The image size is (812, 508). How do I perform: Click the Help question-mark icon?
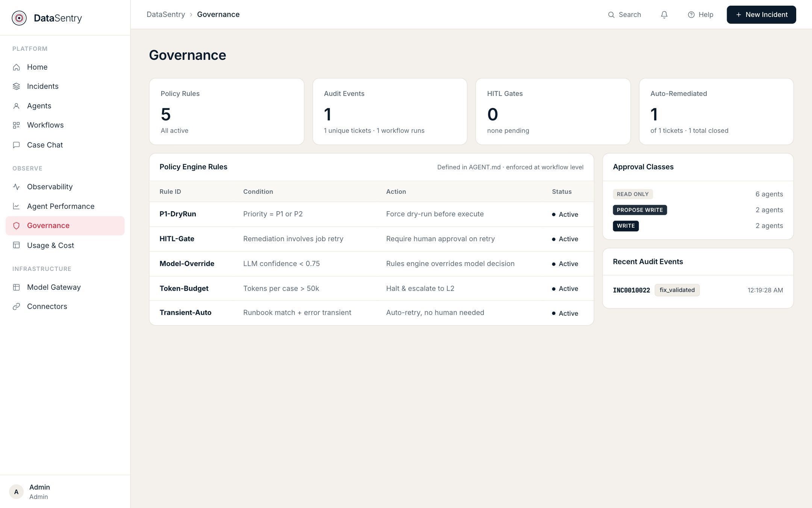point(691,15)
